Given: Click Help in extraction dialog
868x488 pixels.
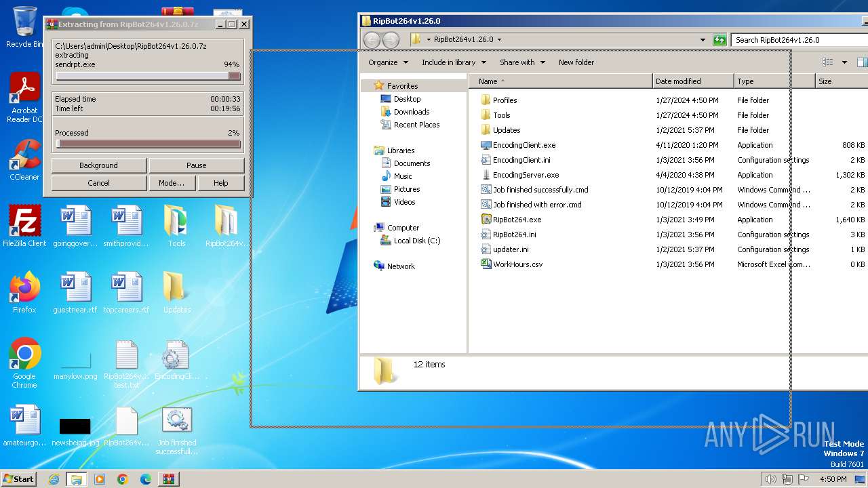Looking at the screenshot, I should (x=221, y=183).
